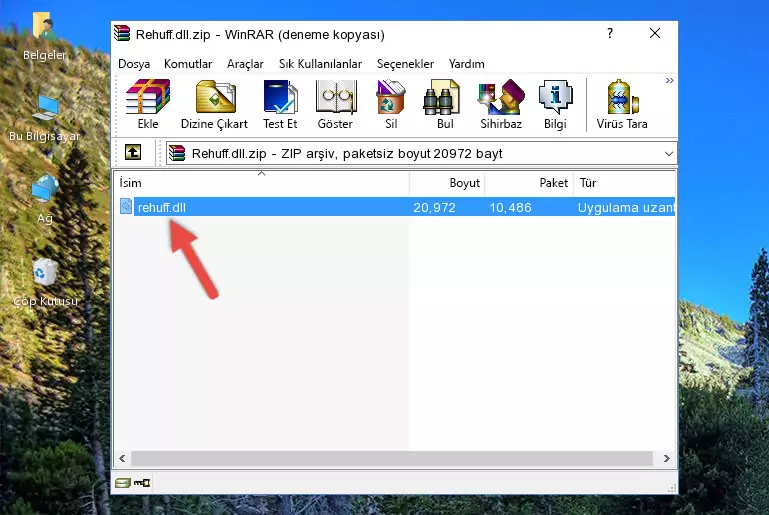
Task: Click the help question mark button
Action: pyautogui.click(x=610, y=33)
